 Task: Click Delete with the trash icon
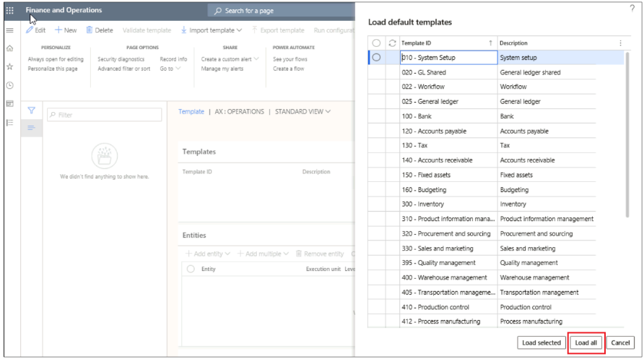coord(100,30)
